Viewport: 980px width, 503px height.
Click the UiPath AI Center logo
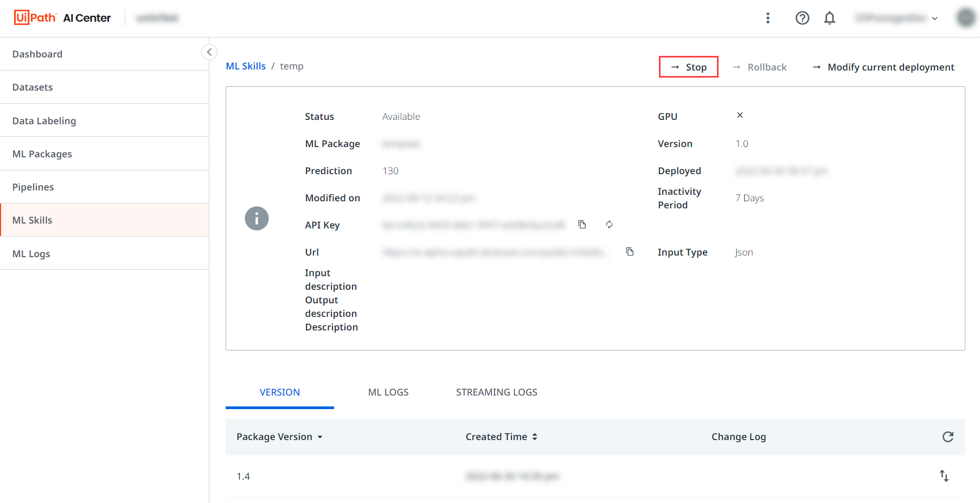click(x=62, y=18)
